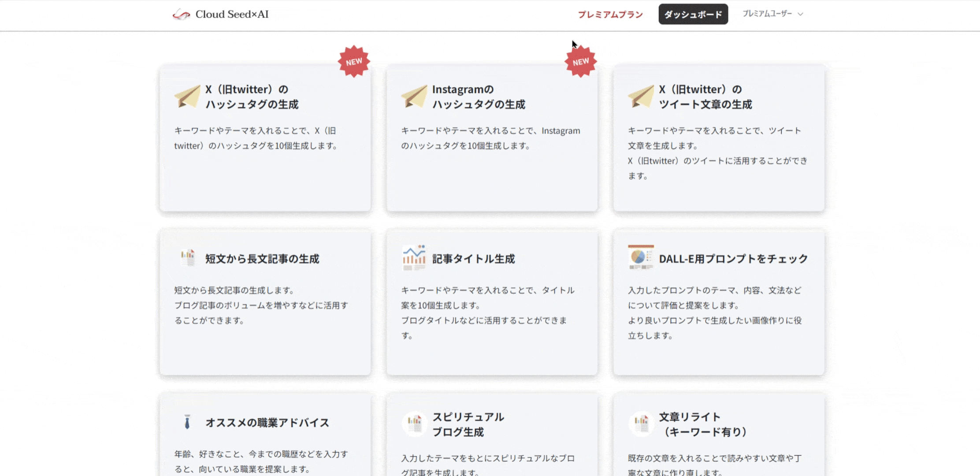
Task: Click document icon on 文章リライト card
Action: point(641,424)
